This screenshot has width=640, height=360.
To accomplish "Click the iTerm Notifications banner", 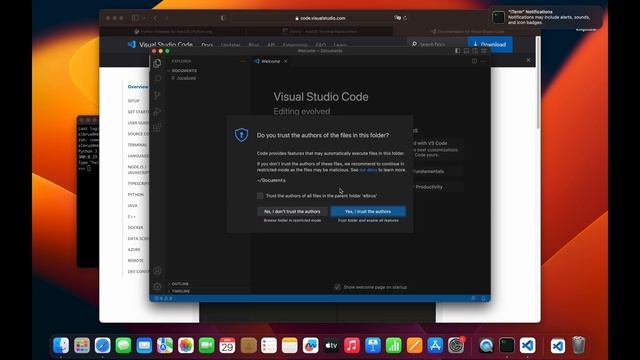I will (x=545, y=17).
